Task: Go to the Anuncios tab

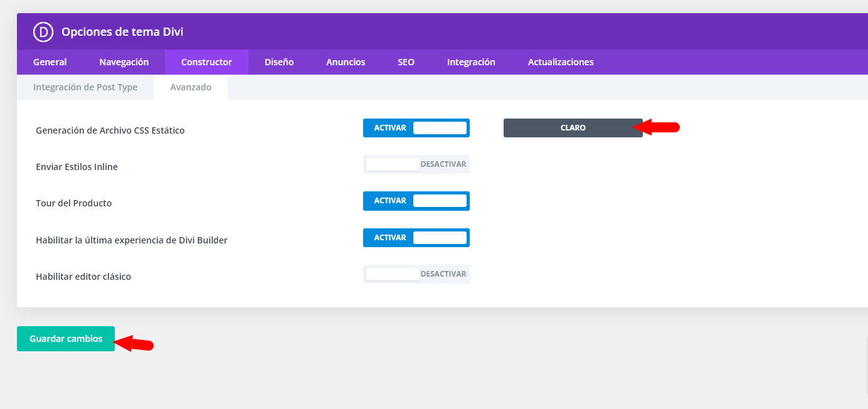Action: click(346, 62)
